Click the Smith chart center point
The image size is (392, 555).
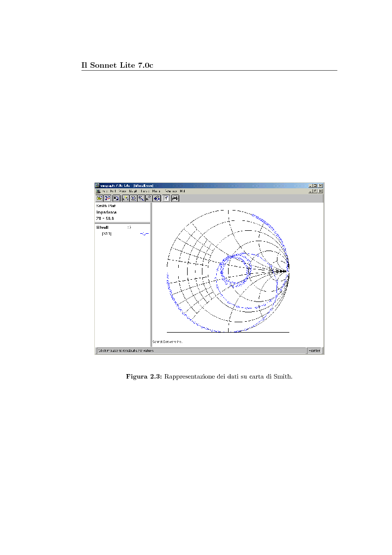[x=228, y=271]
